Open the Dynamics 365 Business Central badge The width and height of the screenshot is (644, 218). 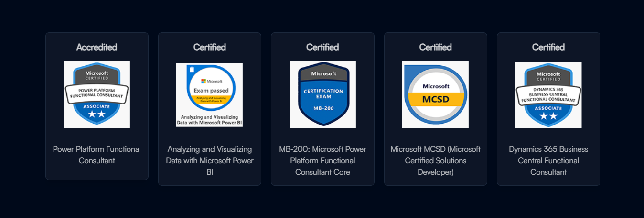(x=548, y=94)
